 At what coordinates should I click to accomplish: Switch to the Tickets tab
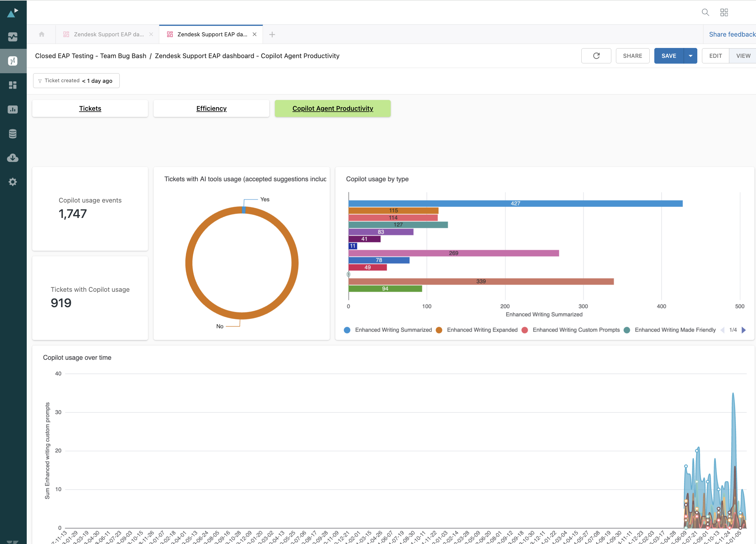pos(90,108)
